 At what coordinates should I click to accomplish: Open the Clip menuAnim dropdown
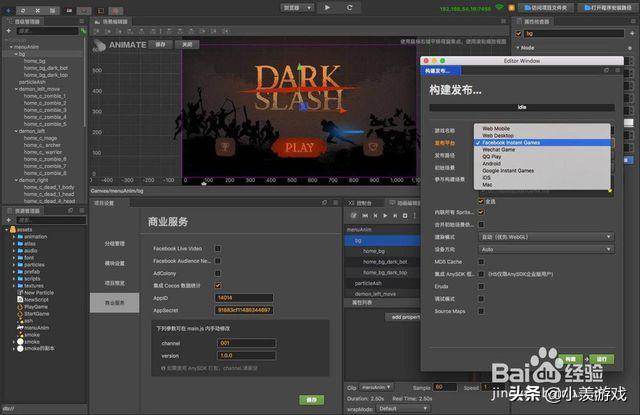[376, 387]
